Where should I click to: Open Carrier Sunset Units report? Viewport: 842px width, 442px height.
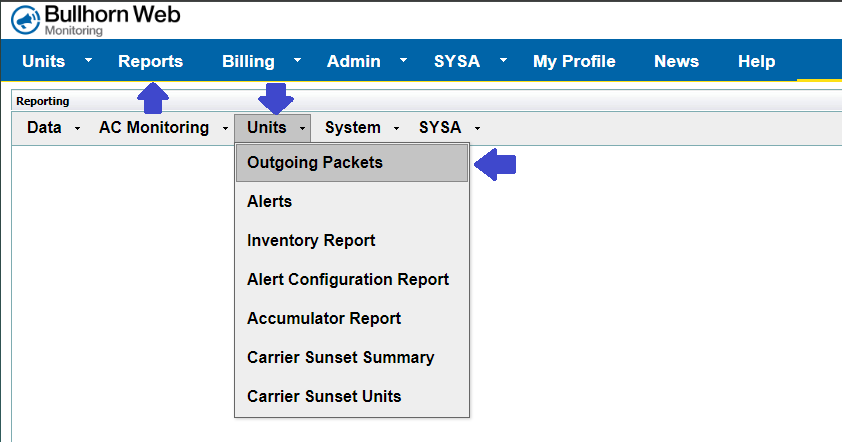click(x=352, y=396)
